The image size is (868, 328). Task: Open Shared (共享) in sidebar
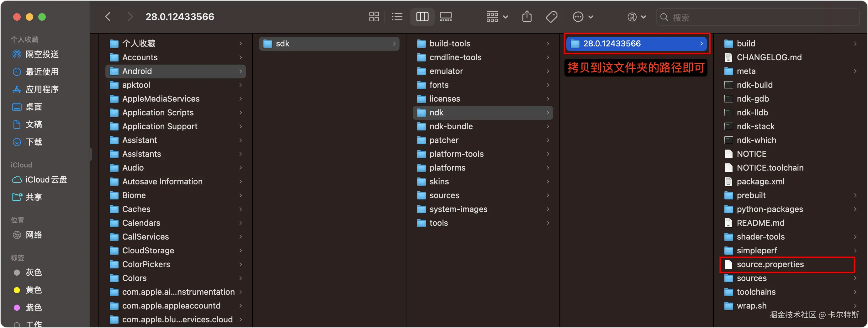tap(27, 197)
